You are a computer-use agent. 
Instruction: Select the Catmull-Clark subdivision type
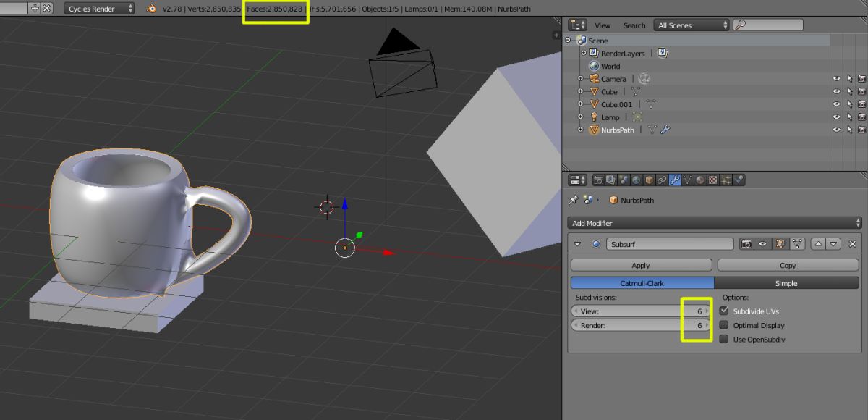pyautogui.click(x=642, y=283)
